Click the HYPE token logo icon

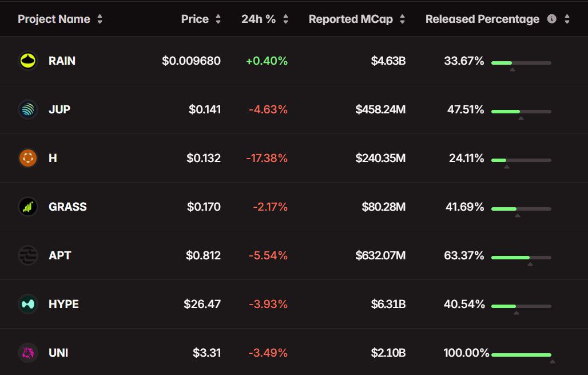click(27, 304)
